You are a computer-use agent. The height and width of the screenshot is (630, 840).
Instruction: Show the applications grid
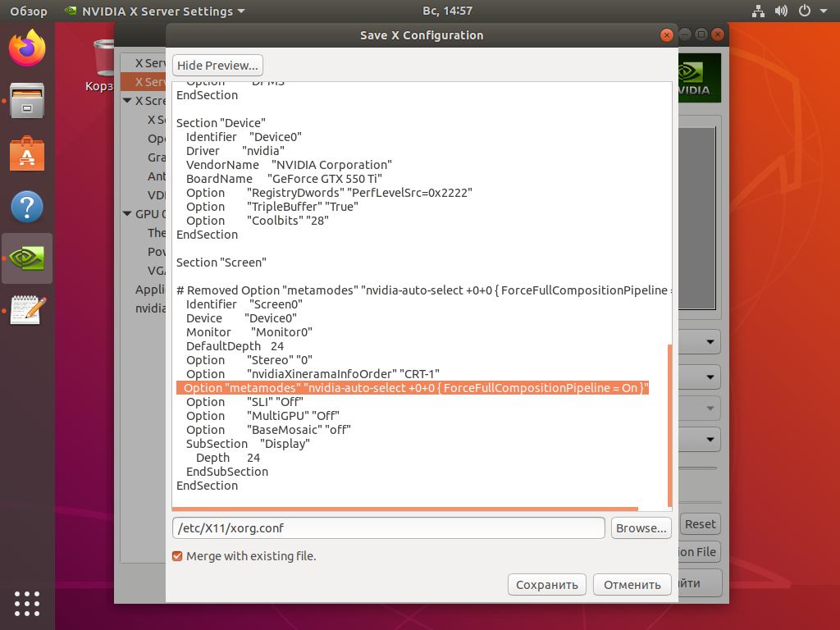click(x=27, y=603)
